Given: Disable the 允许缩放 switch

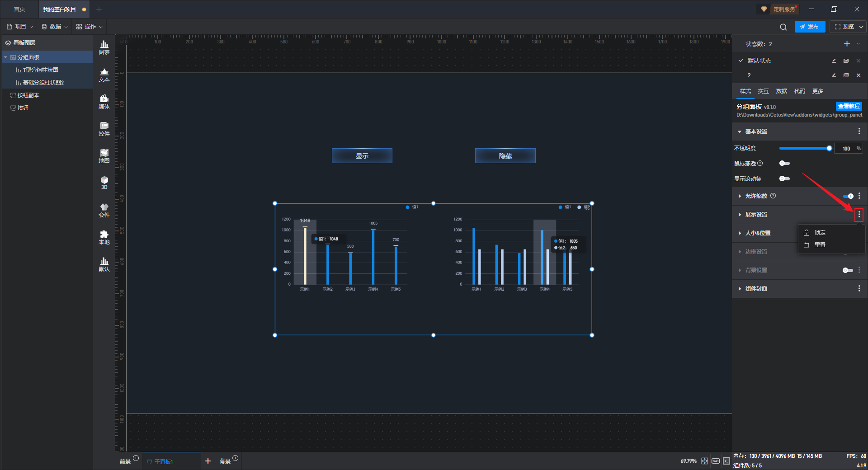Looking at the screenshot, I should (x=848, y=196).
